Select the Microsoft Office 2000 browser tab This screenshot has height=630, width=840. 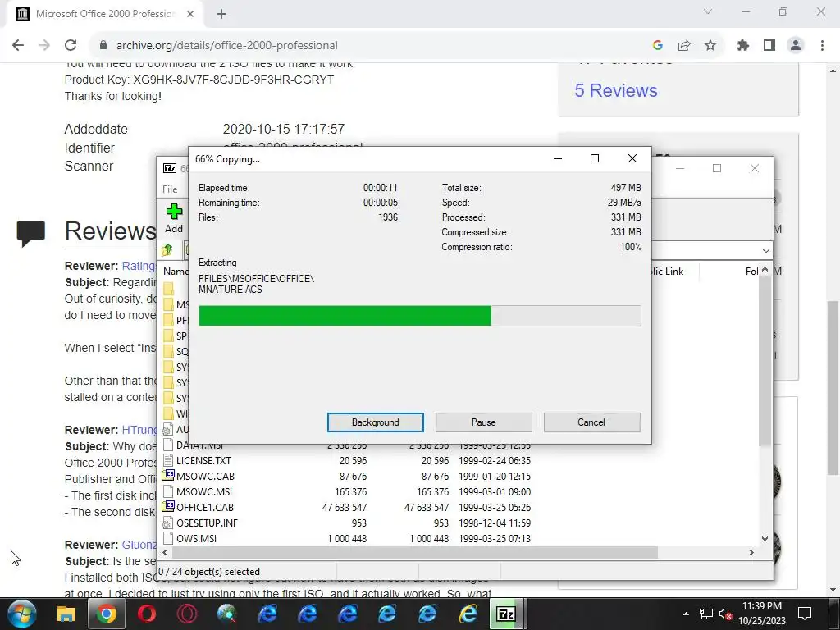[x=105, y=14]
